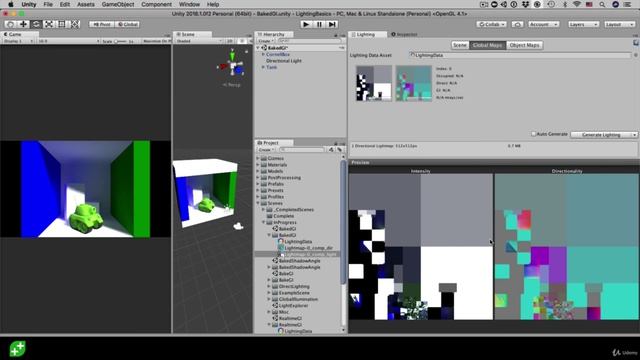Open the cloud services button

pyautogui.click(x=517, y=24)
